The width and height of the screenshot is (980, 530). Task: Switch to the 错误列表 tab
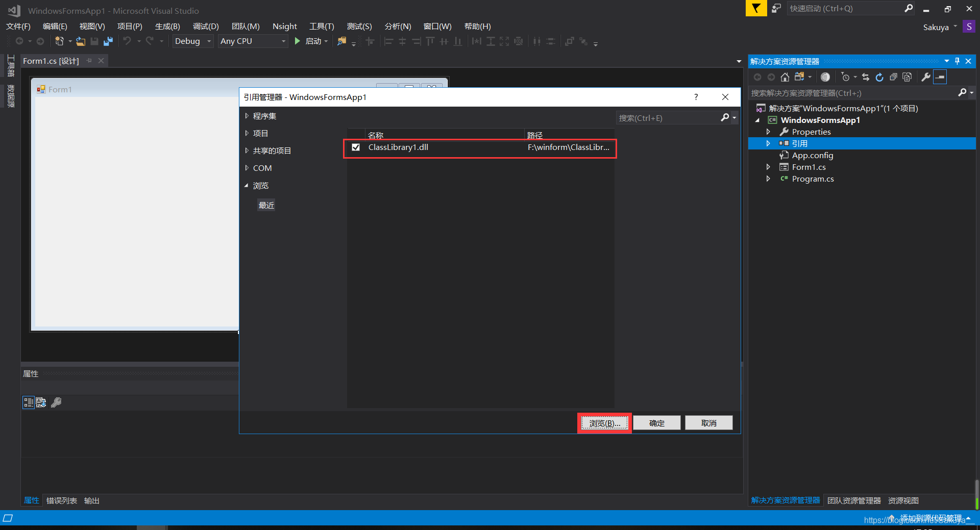coord(62,500)
